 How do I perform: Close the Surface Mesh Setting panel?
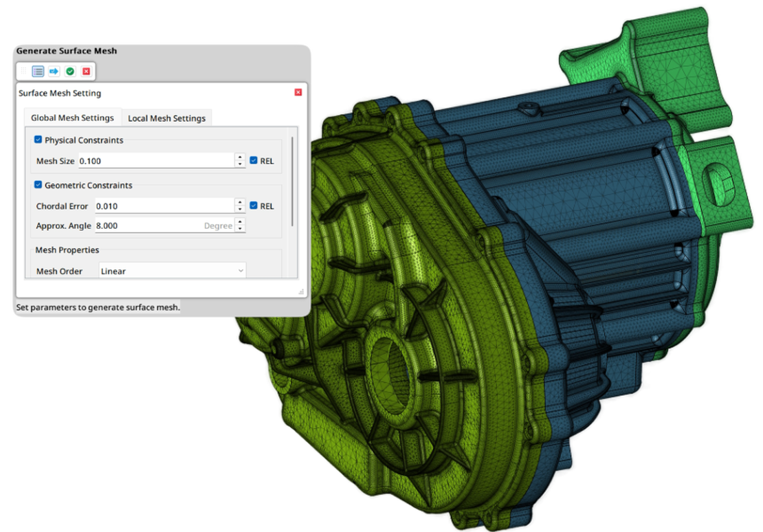(x=298, y=93)
